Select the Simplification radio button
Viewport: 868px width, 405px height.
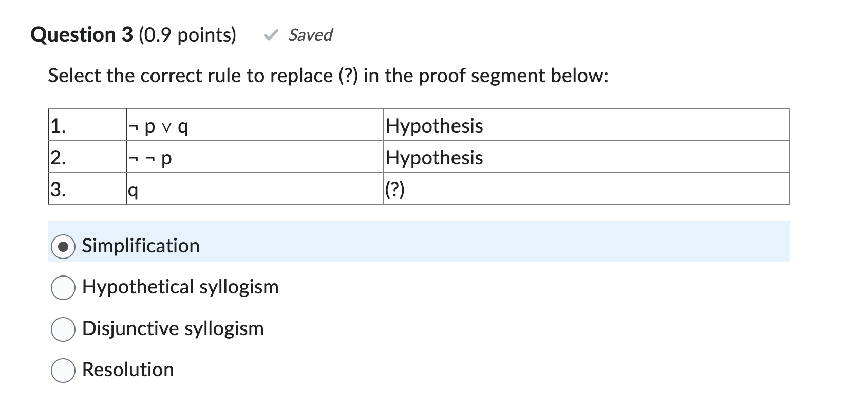click(x=63, y=246)
